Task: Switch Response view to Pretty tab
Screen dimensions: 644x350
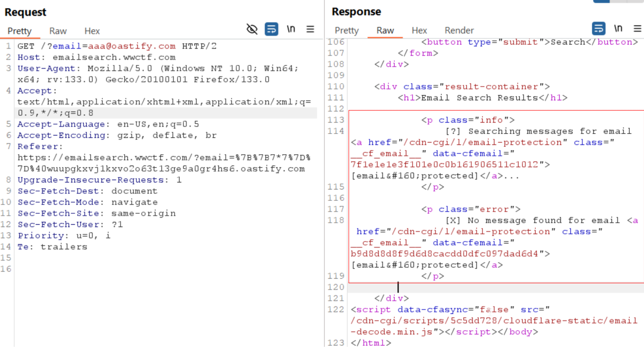Action: (x=346, y=31)
